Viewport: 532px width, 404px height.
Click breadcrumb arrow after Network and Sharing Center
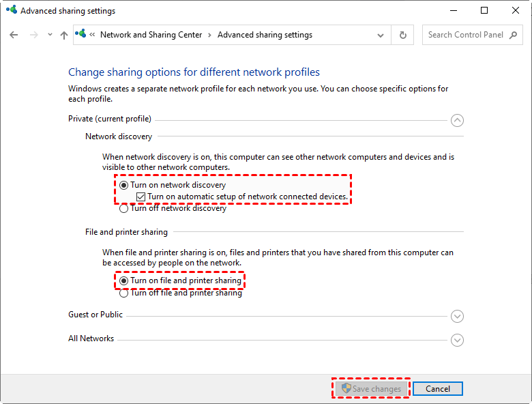click(209, 35)
